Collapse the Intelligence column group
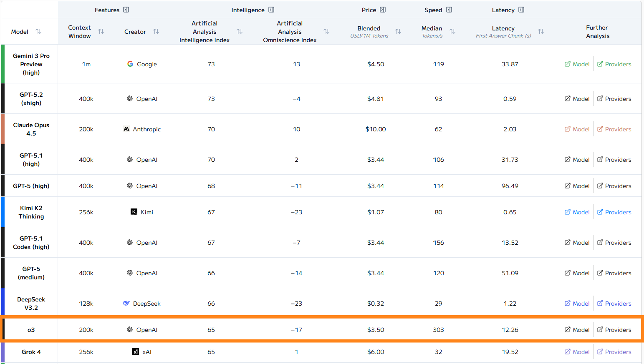The width and height of the screenshot is (644, 364). pyautogui.click(x=271, y=10)
